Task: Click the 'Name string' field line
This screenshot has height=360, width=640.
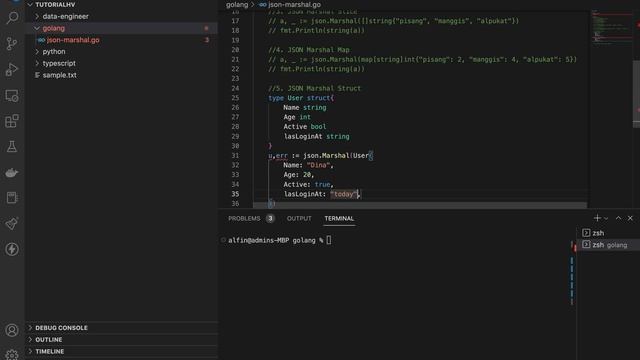Action: (x=305, y=107)
